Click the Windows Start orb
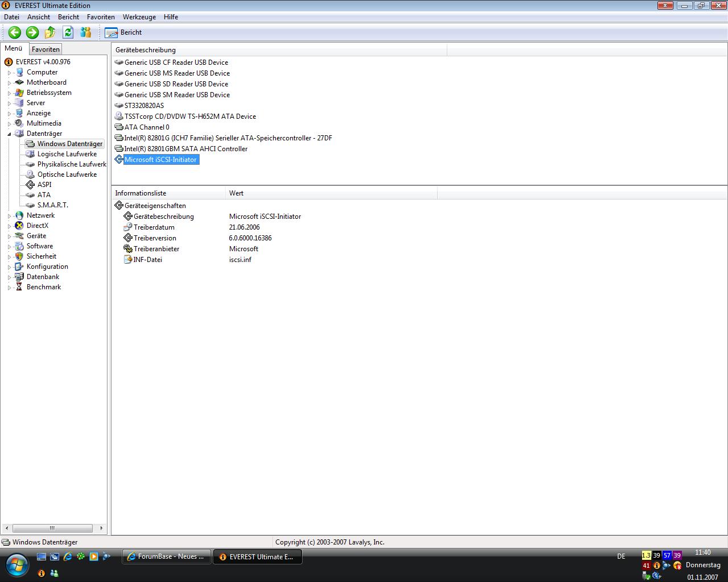728x582 pixels. tap(17, 566)
